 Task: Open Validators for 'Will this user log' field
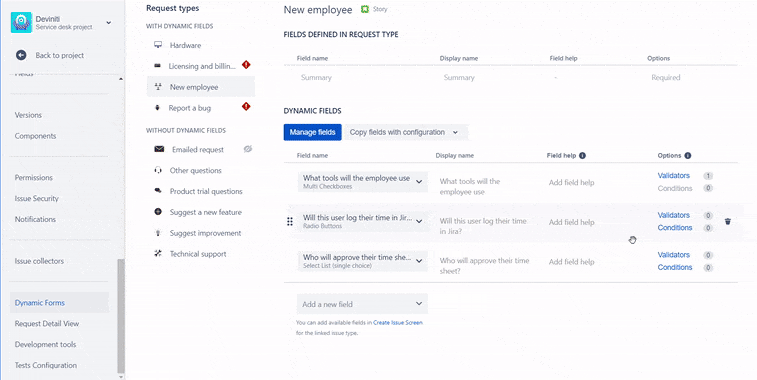pos(673,215)
